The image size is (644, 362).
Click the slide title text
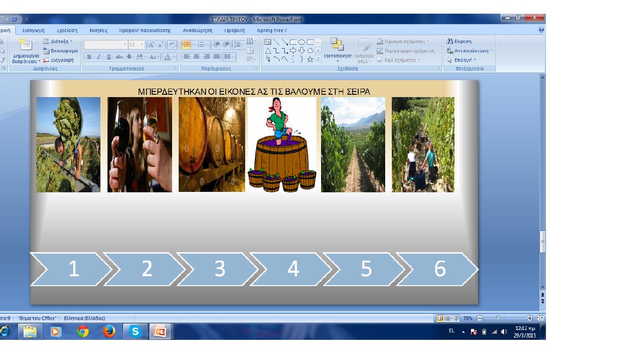254,92
